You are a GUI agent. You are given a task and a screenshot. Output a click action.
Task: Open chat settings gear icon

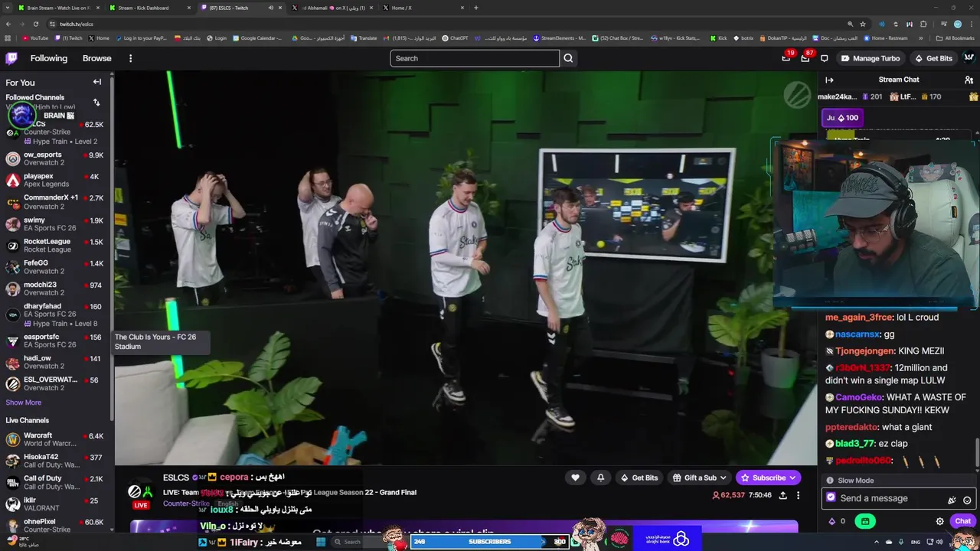[940, 521]
